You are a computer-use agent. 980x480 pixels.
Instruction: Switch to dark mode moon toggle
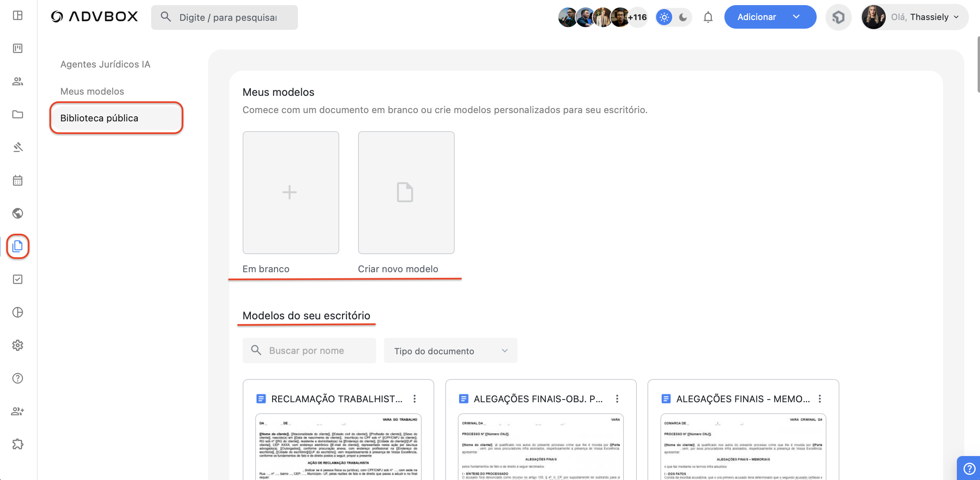[683, 17]
